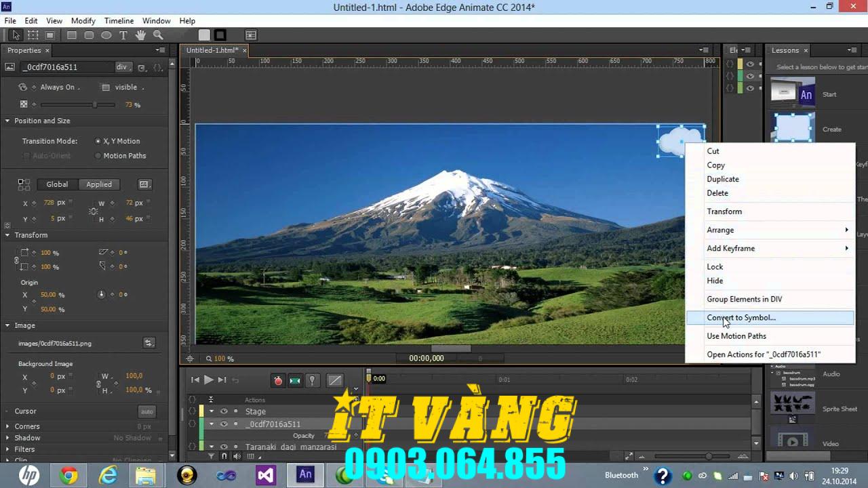Screen dimensions: 868x488
Task: Select the Text tool in the toolbar
Action: coord(123,35)
